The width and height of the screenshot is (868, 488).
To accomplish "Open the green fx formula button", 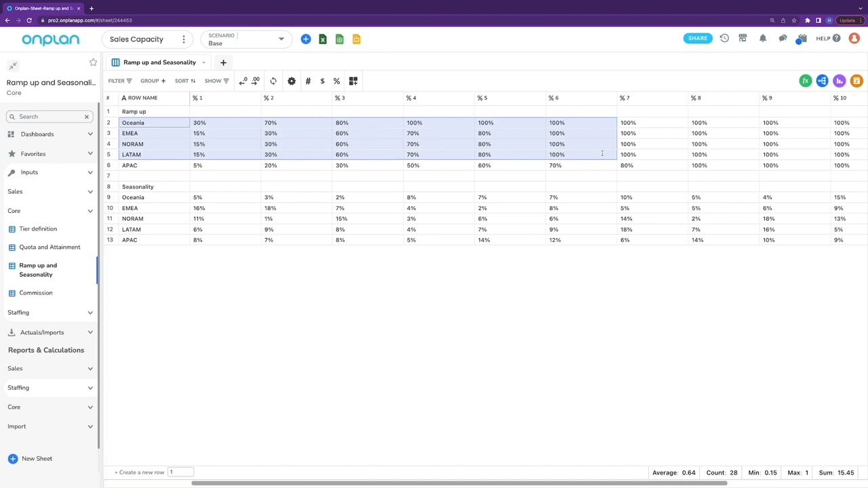I will click(806, 81).
